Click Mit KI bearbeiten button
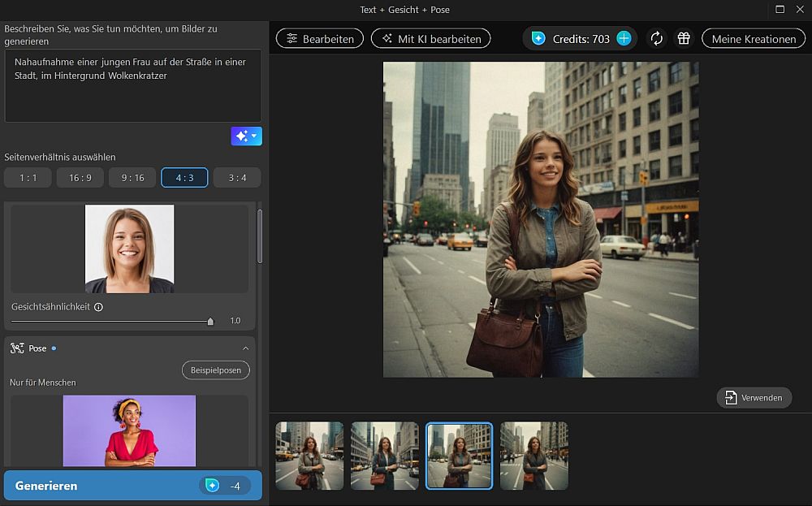 [x=431, y=38]
